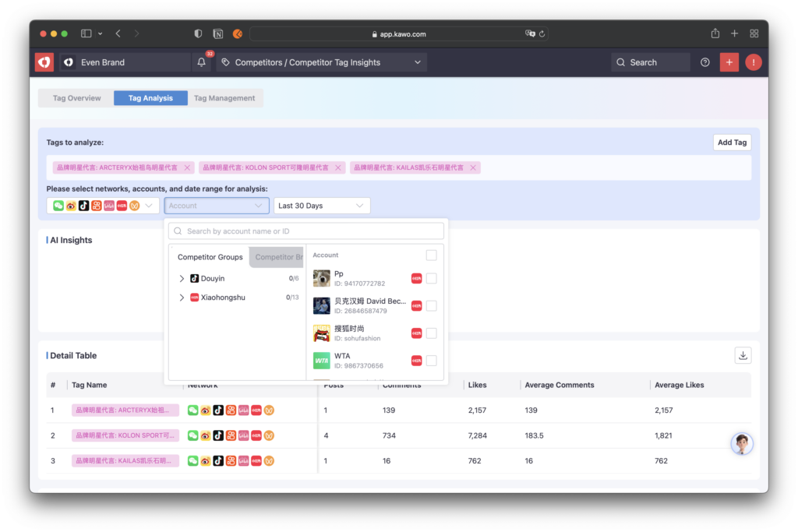This screenshot has width=798, height=532.
Task: Click the Add Tag button
Action: pos(732,143)
